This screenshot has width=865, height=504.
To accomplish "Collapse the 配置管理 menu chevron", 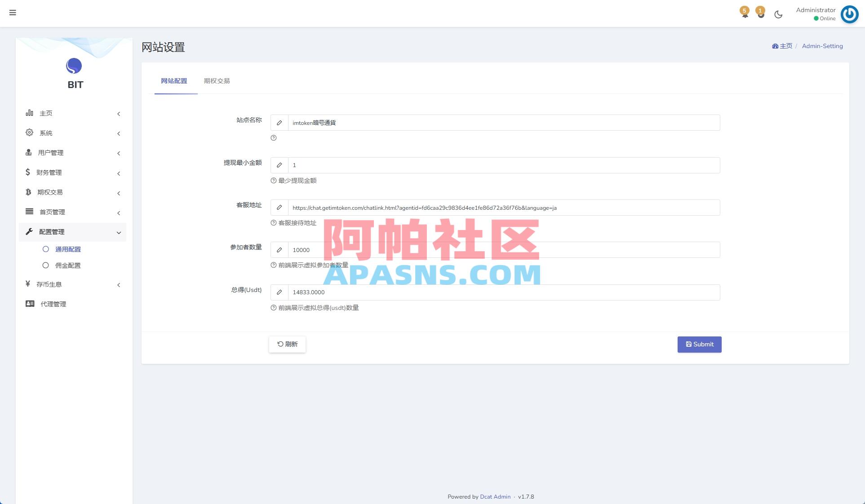I will [119, 233].
